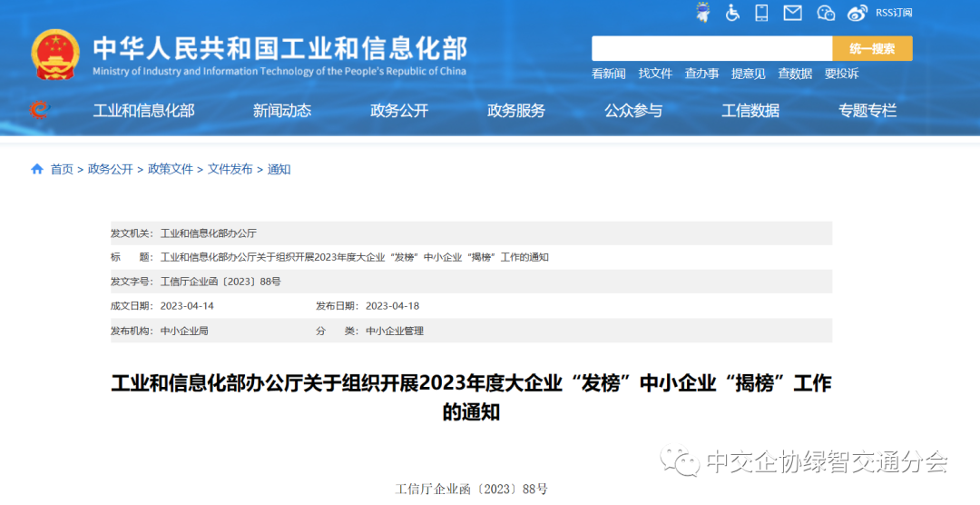Open the 找文件 quick link
980x505 pixels.
[x=655, y=74]
